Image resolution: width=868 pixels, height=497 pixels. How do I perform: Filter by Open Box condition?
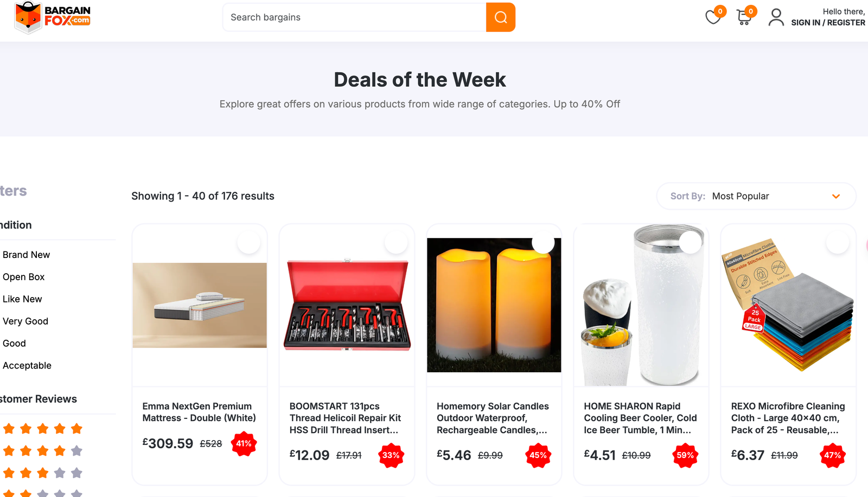(23, 277)
